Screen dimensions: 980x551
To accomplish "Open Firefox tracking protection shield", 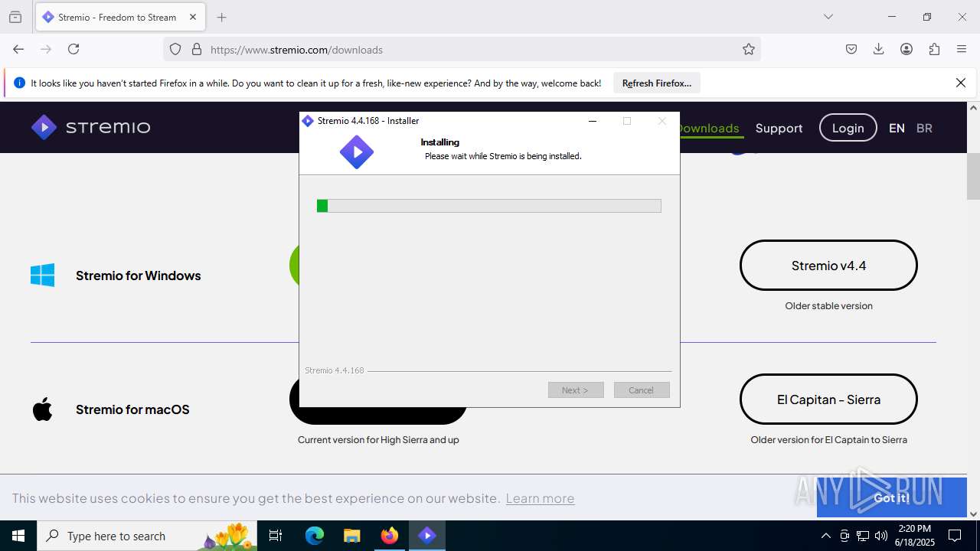I will click(x=175, y=49).
